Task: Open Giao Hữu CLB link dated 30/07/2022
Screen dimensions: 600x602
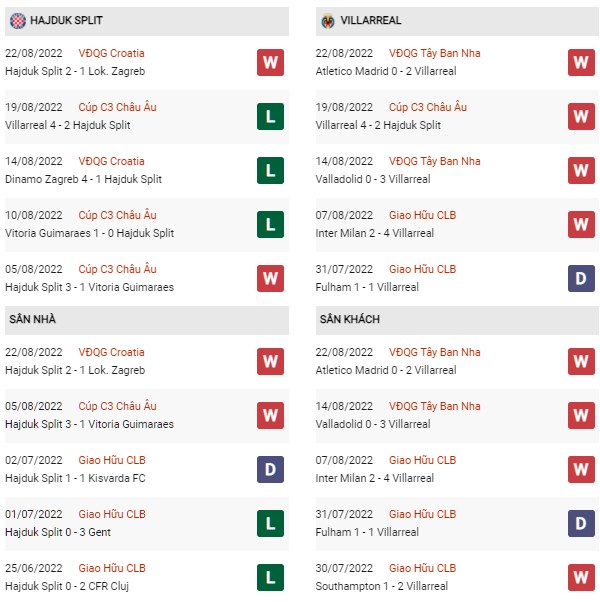Action: coord(422,568)
